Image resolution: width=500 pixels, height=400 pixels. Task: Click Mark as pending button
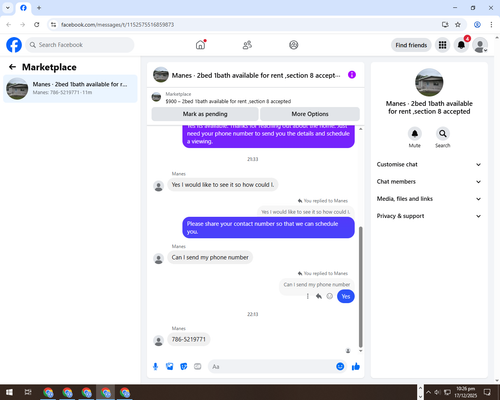[205, 114]
